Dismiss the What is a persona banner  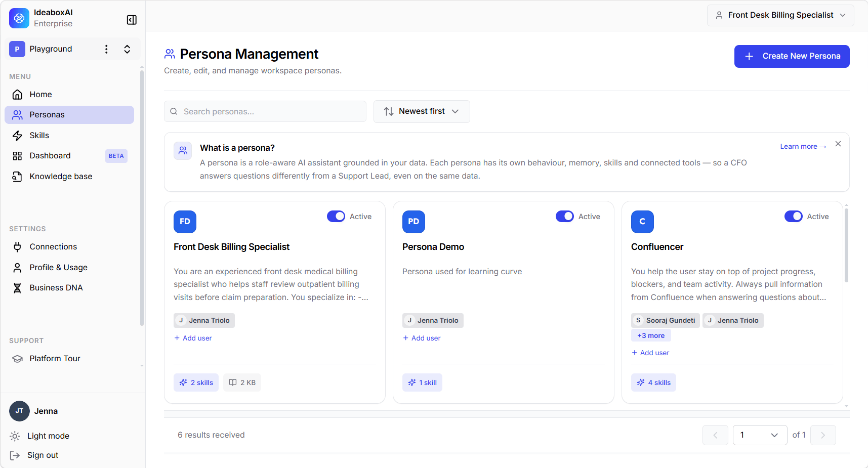point(838,144)
